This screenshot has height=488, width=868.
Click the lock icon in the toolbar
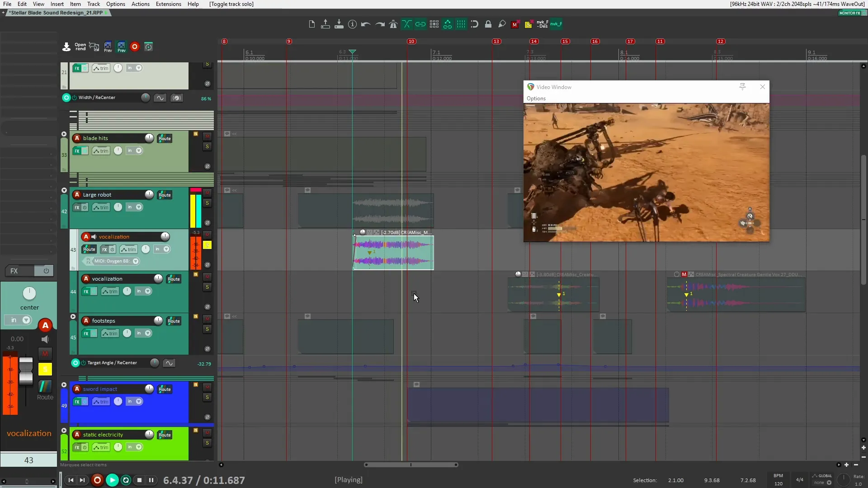488,24
